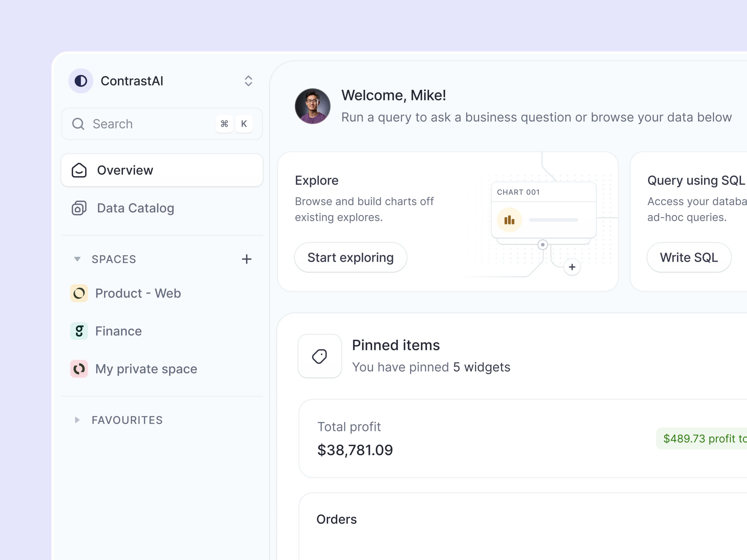Screen dimensions: 747x560
Task: Click the K shortcut key badge
Action: (244, 124)
